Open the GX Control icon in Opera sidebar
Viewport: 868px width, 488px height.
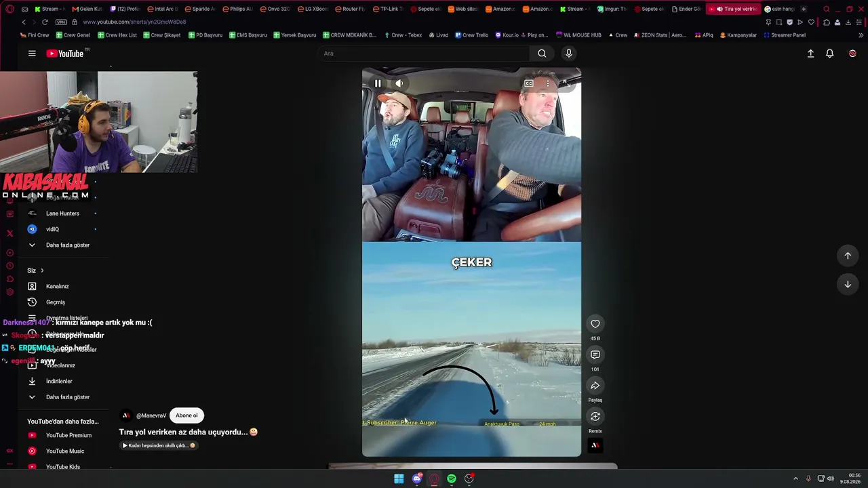coord(9,451)
